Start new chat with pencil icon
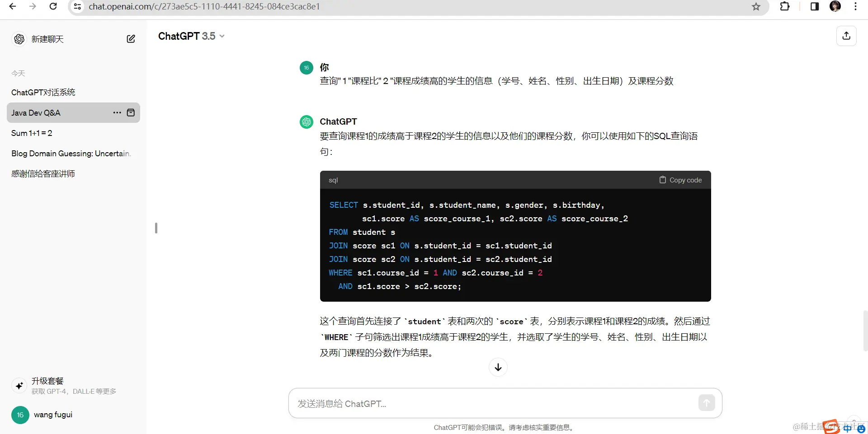This screenshot has height=434, width=868. (131, 39)
